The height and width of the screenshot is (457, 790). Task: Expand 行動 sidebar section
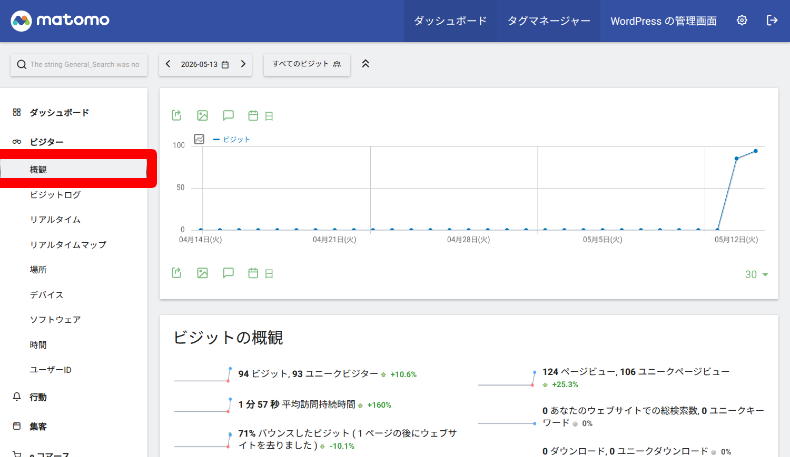point(38,397)
